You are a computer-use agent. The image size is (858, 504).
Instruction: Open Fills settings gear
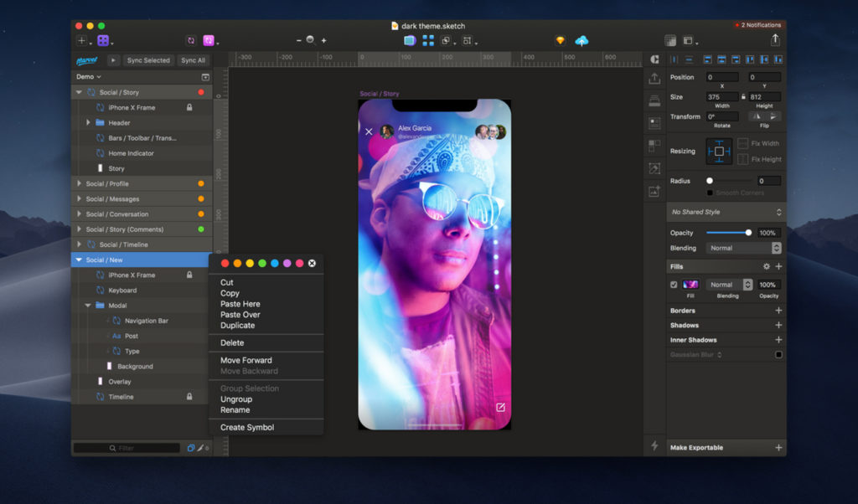(x=766, y=267)
